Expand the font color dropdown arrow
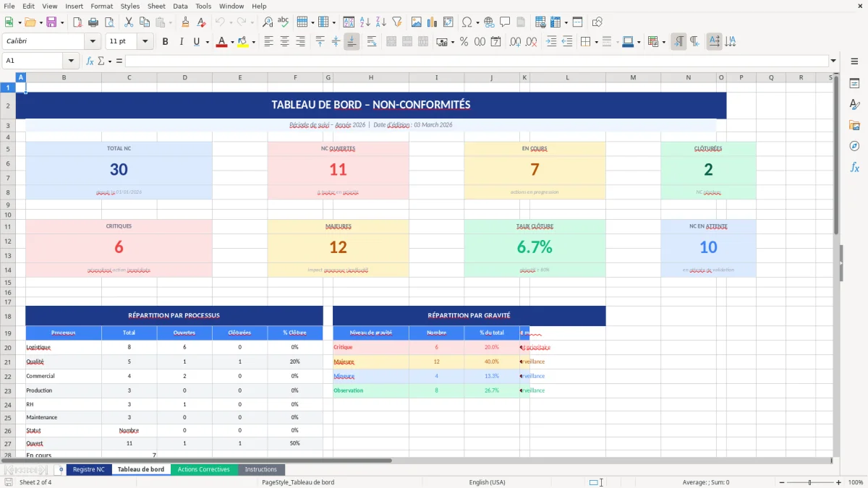This screenshot has width=868, height=488. 231,41
